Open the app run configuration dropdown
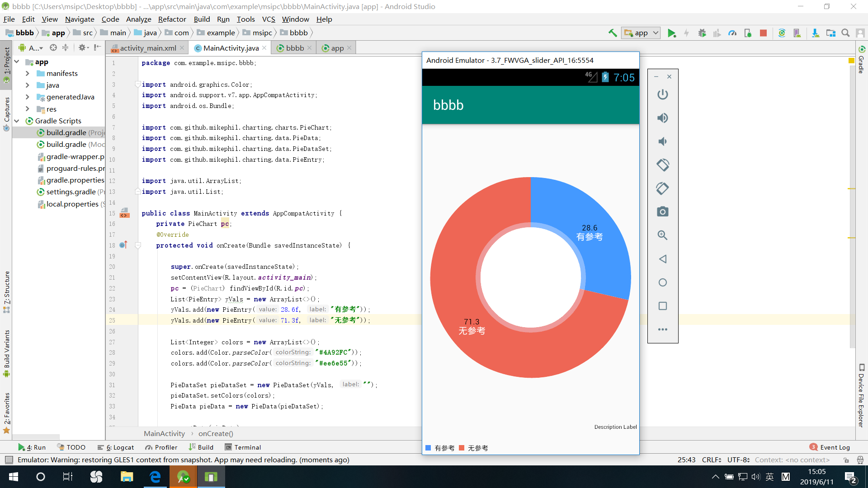The width and height of the screenshot is (868, 488). coord(641,33)
